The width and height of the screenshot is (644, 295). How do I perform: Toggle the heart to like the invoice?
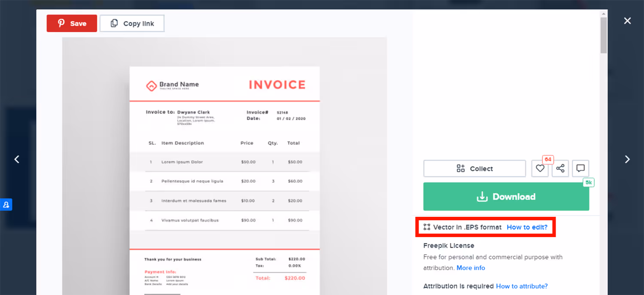coord(540,168)
